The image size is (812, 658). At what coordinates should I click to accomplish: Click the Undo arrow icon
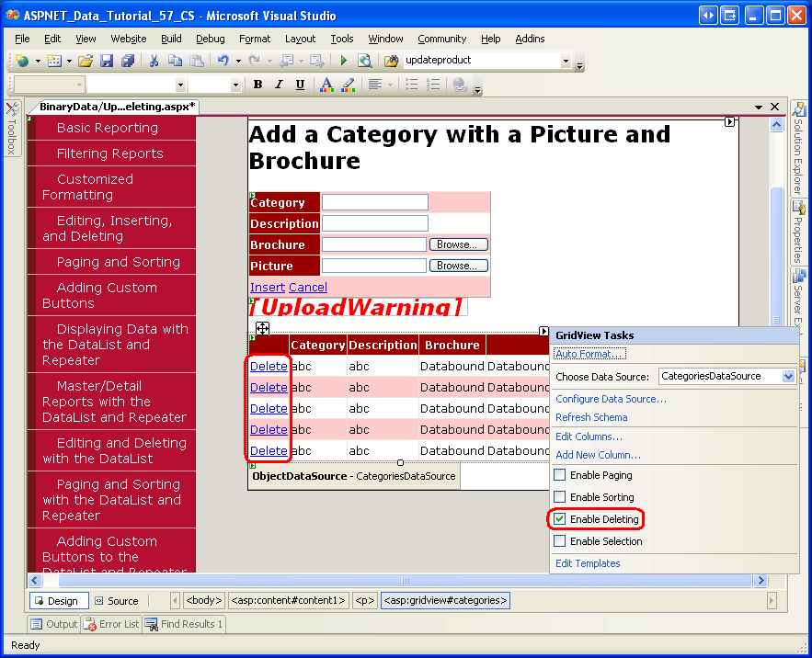pyautogui.click(x=223, y=61)
